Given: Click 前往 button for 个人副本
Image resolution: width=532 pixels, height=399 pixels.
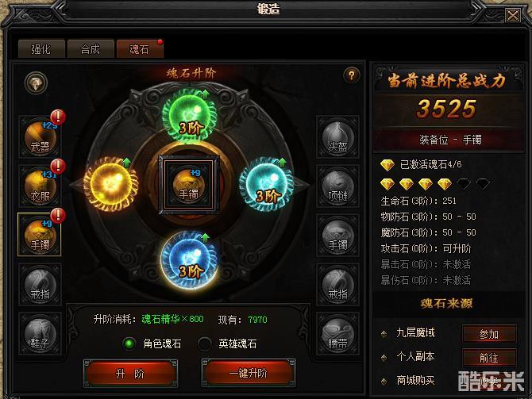Looking at the screenshot, I should pos(489,357).
